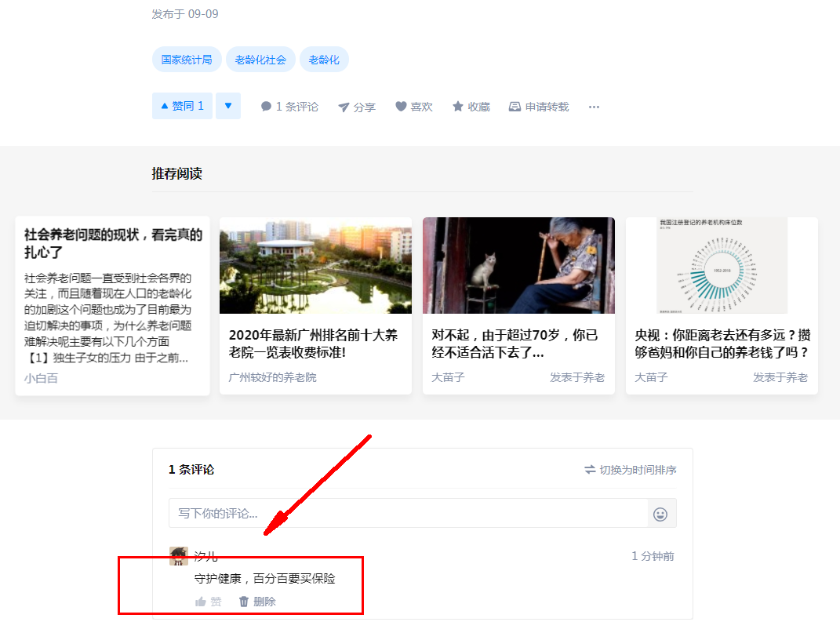Click commenter name 汐儿
Screen dimensions: 840x640
(x=205, y=556)
